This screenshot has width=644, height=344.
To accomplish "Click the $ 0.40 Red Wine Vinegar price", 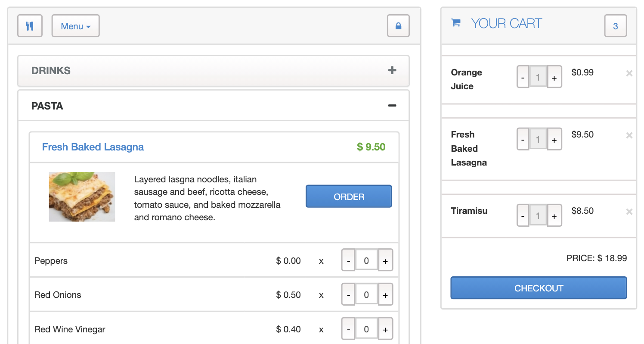I will [288, 329].
